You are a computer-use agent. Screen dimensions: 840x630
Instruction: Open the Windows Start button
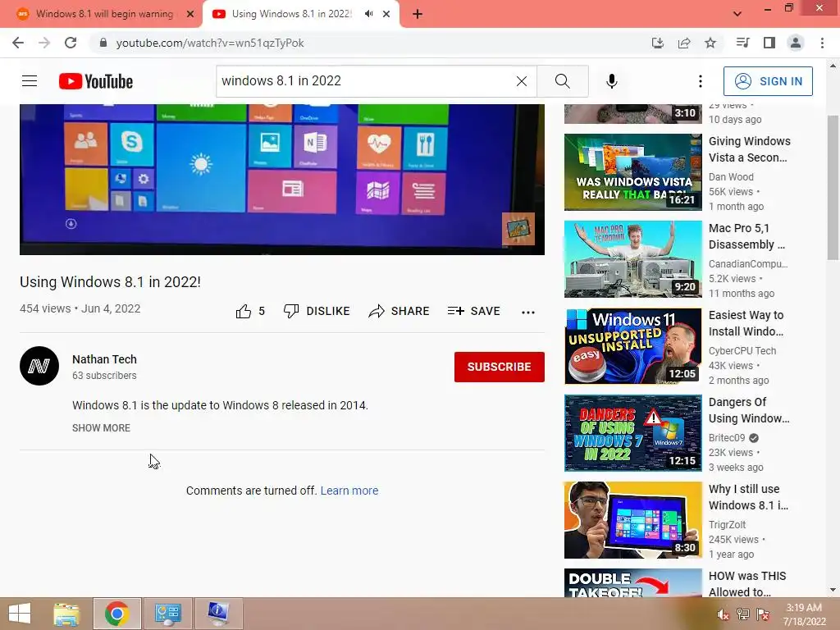[20, 614]
